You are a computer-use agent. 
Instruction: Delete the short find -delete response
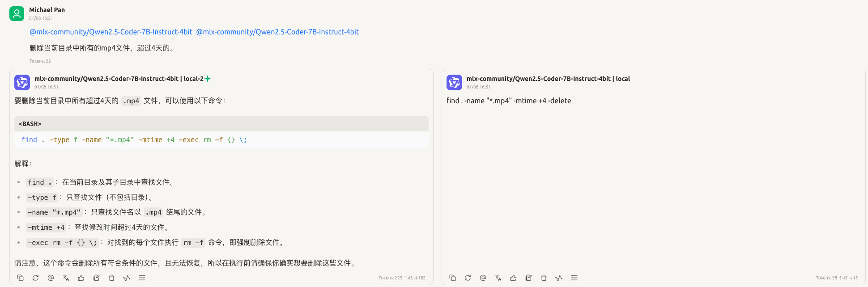(x=544, y=278)
